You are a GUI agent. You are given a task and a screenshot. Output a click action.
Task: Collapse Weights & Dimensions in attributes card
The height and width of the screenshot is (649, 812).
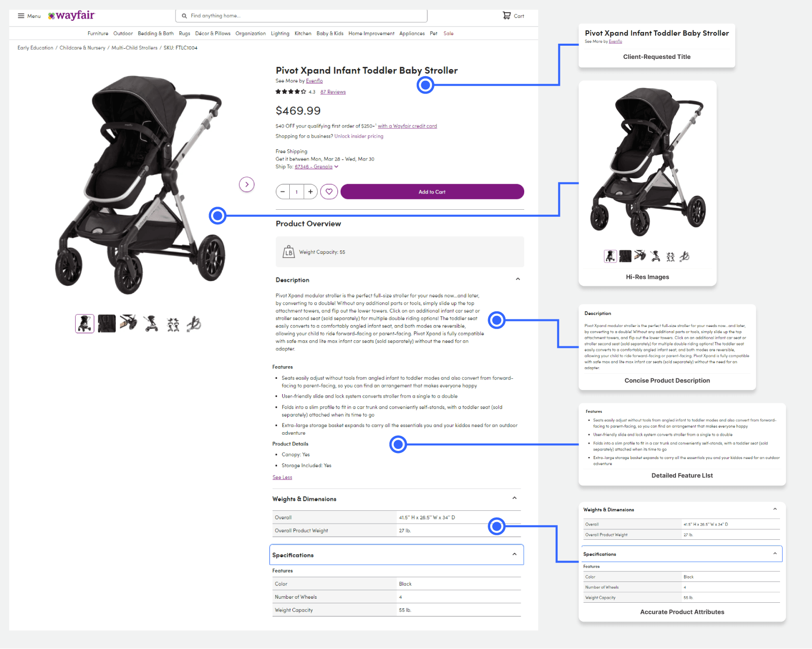775,509
